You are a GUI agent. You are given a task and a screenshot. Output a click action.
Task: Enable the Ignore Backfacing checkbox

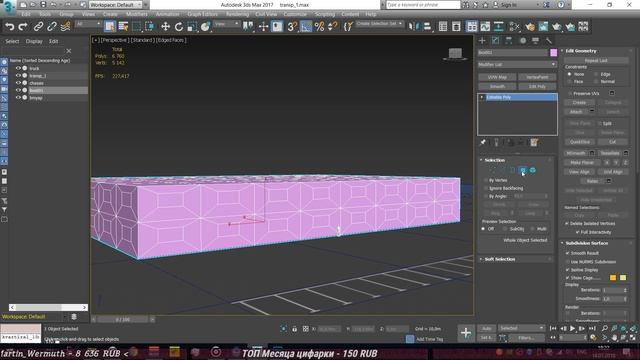tap(486, 188)
